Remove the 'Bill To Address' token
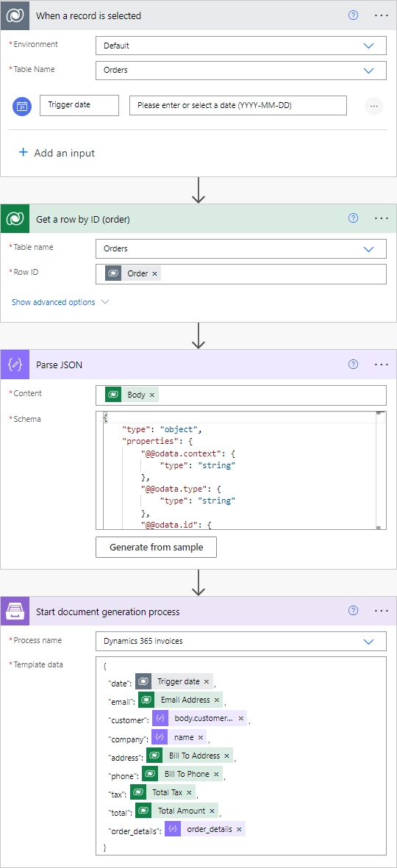The height and width of the screenshot is (868, 397). pyautogui.click(x=227, y=756)
